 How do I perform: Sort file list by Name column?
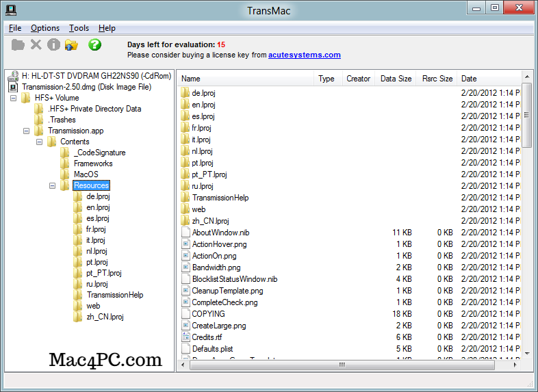pos(246,79)
